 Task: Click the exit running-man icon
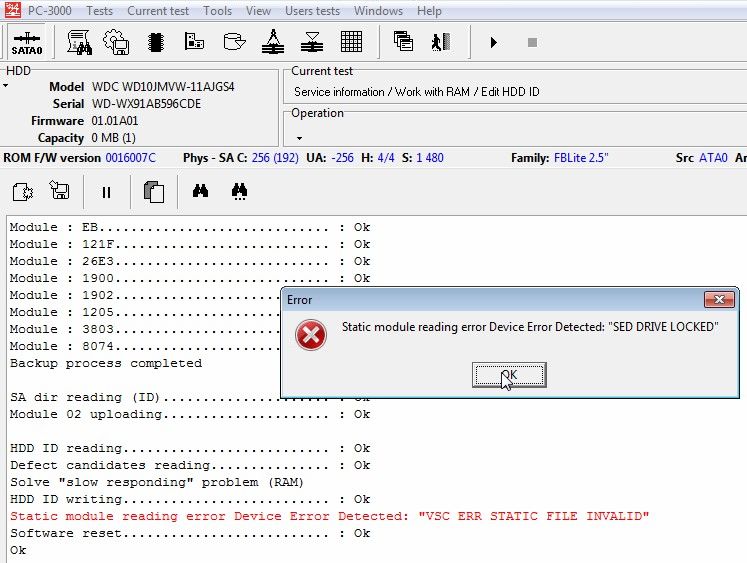click(441, 42)
